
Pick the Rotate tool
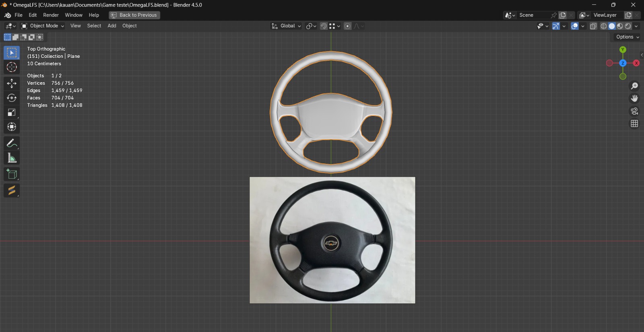pos(12,98)
